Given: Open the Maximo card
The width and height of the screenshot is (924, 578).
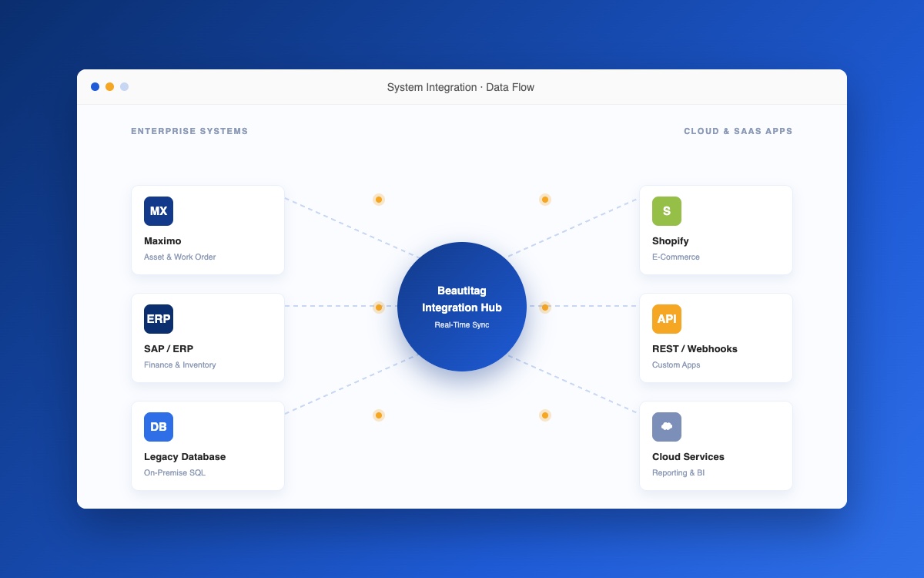Looking at the screenshot, I should point(208,230).
